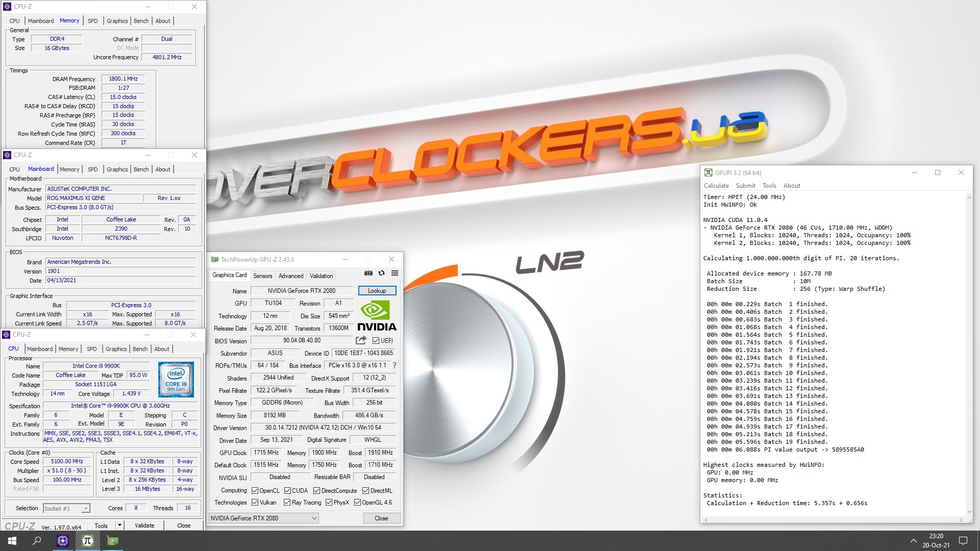The width and height of the screenshot is (980, 551).
Task: Click taskbar clock showing 23:20
Action: [x=936, y=541]
